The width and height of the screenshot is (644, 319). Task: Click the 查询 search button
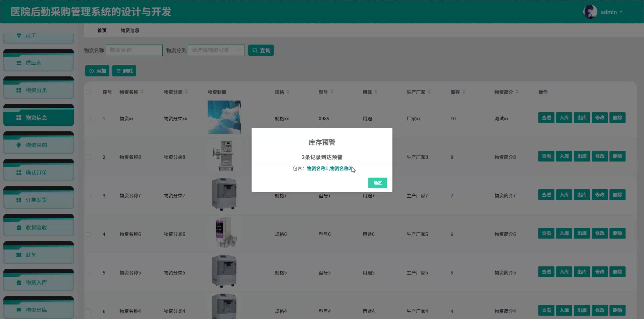(x=261, y=50)
